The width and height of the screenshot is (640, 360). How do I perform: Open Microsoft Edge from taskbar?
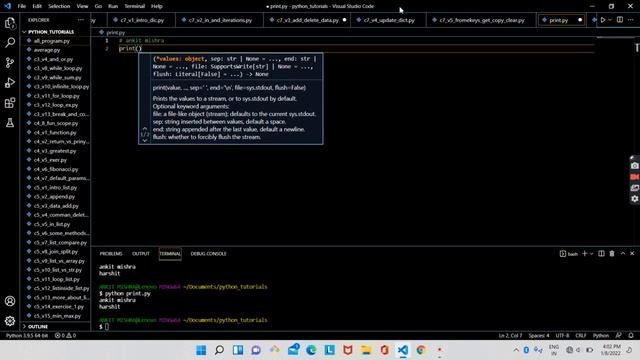point(311,350)
